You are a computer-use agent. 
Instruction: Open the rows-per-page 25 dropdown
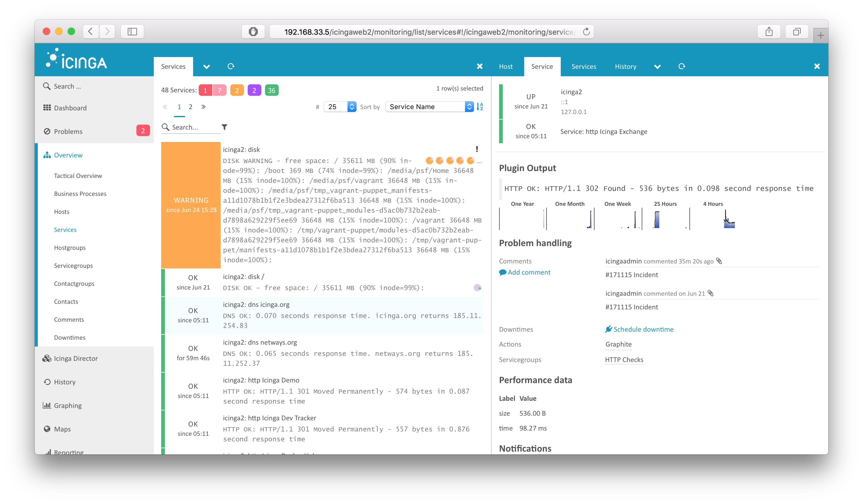[340, 107]
